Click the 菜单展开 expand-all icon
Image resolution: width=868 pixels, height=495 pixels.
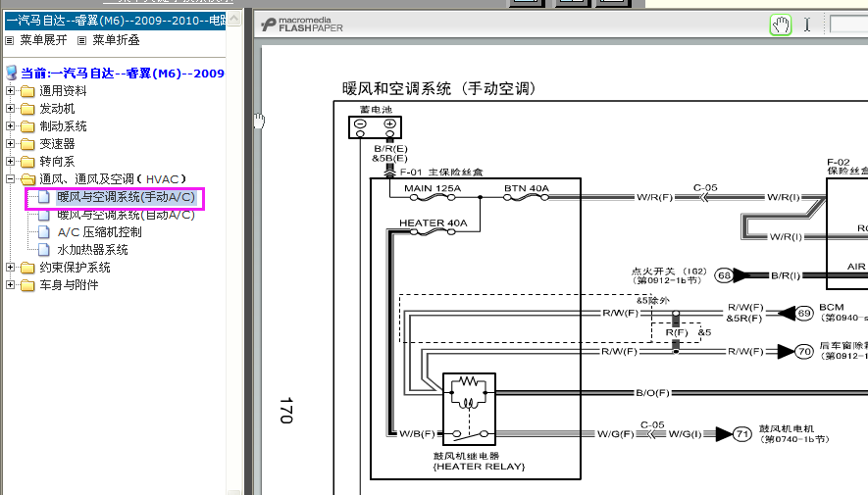[x=10, y=40]
